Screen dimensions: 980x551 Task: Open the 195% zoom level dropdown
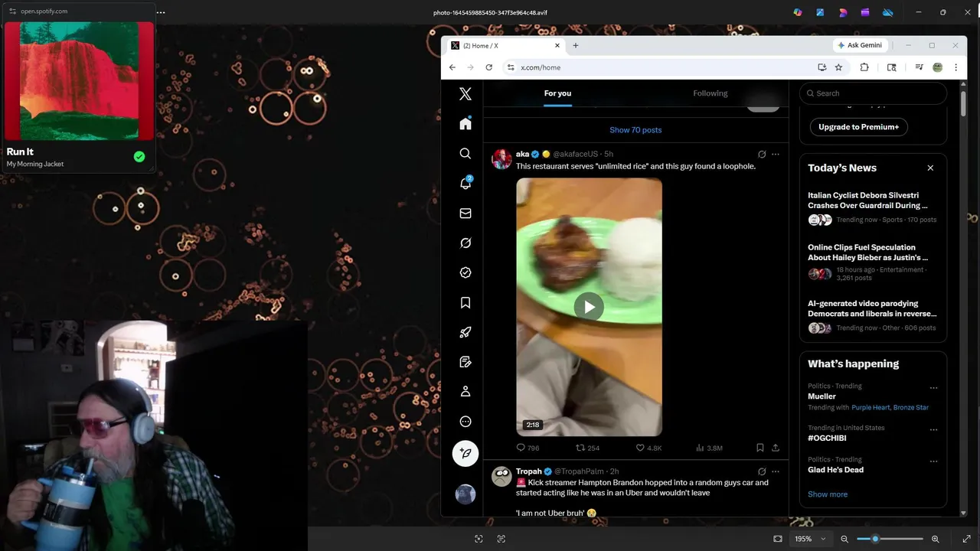810,539
